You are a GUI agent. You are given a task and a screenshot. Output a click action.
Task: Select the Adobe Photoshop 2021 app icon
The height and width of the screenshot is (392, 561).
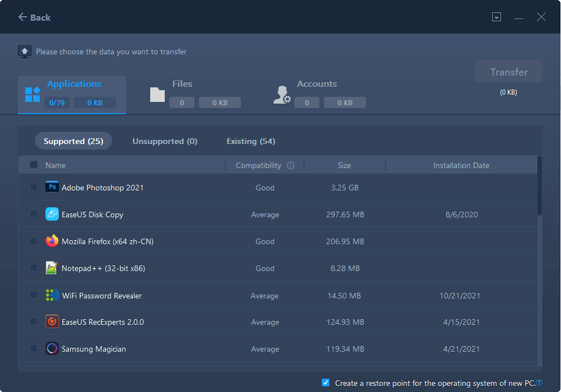(52, 187)
